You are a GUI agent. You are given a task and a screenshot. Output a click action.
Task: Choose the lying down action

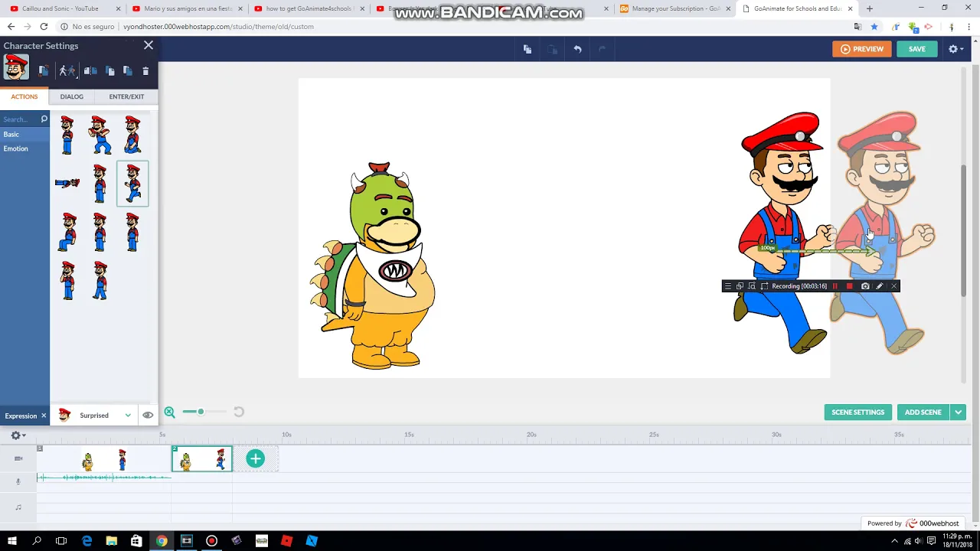[x=67, y=183]
